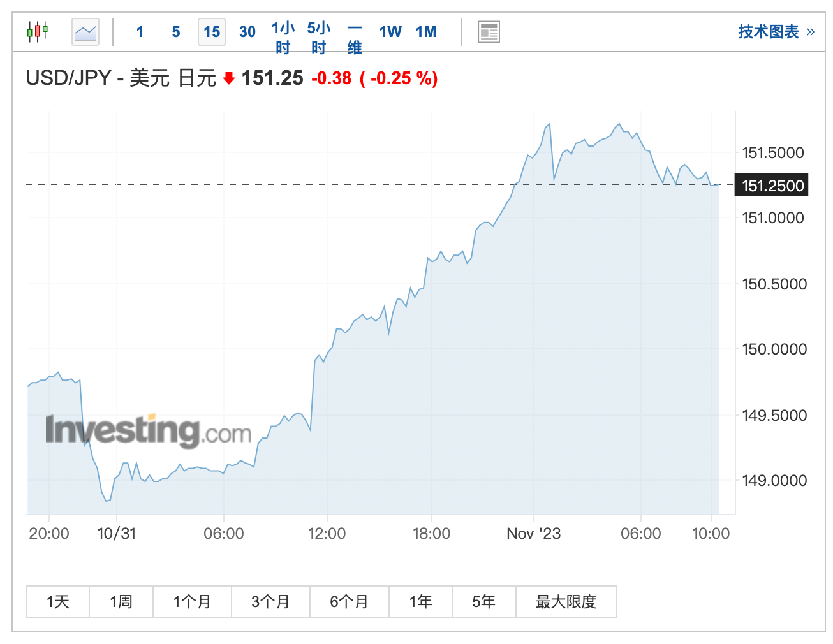Switch to candlestick chart type

point(38,31)
